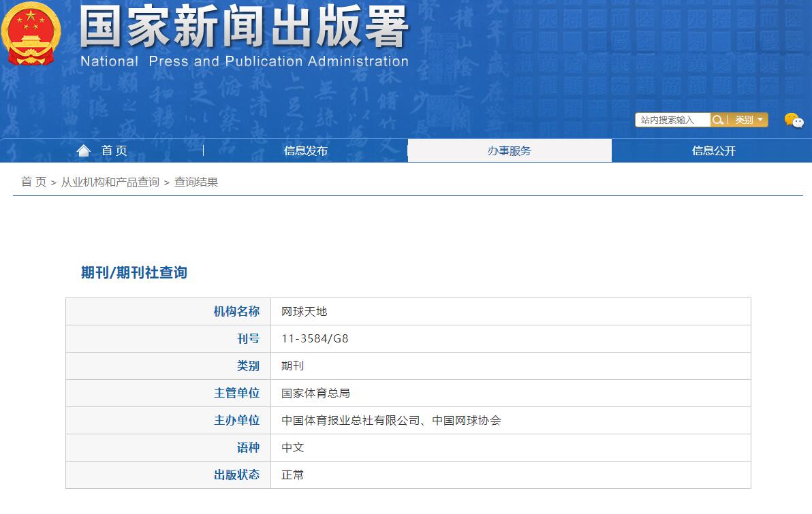Viewport: 812px width, 514px height.
Task: Open the 类别 category dropdown
Action: (x=745, y=120)
